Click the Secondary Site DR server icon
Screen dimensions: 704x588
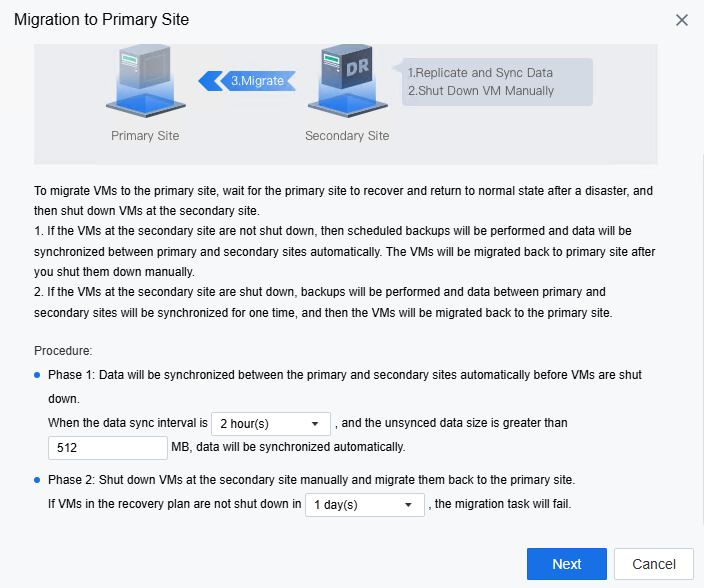tap(348, 81)
